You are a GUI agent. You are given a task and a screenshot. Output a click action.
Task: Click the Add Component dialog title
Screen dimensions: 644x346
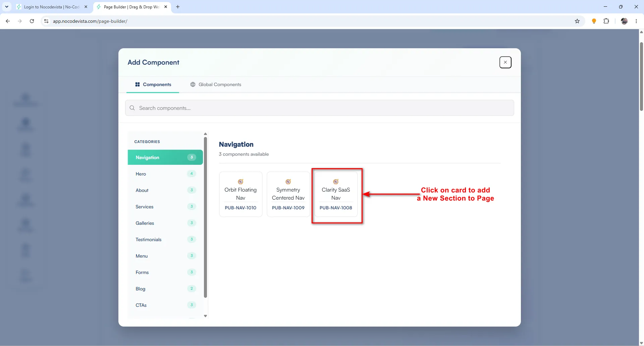tap(153, 62)
